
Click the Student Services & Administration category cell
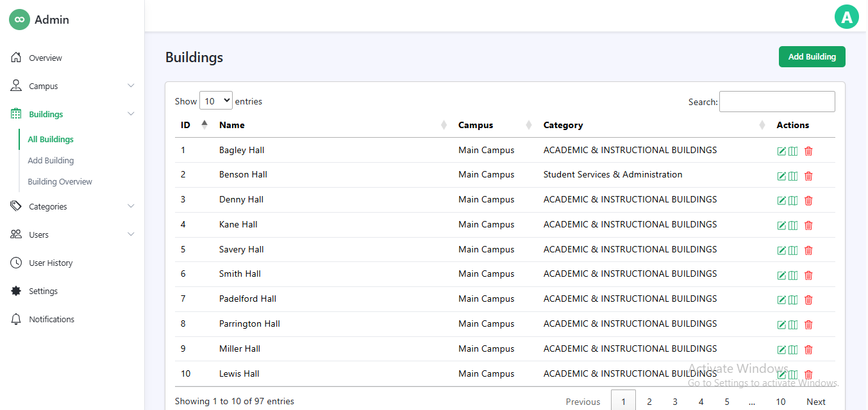point(613,174)
